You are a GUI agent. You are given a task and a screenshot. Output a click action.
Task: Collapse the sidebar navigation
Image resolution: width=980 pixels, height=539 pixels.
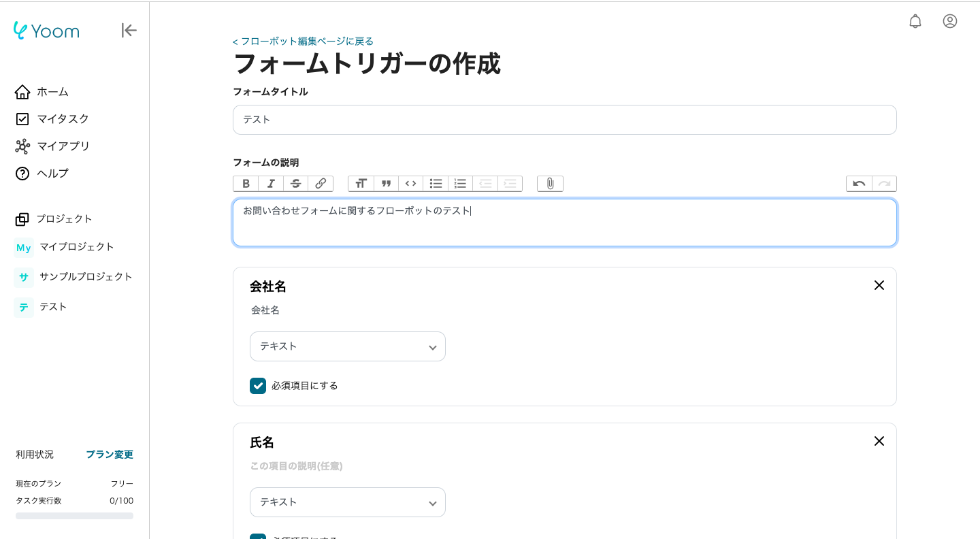coord(129,30)
